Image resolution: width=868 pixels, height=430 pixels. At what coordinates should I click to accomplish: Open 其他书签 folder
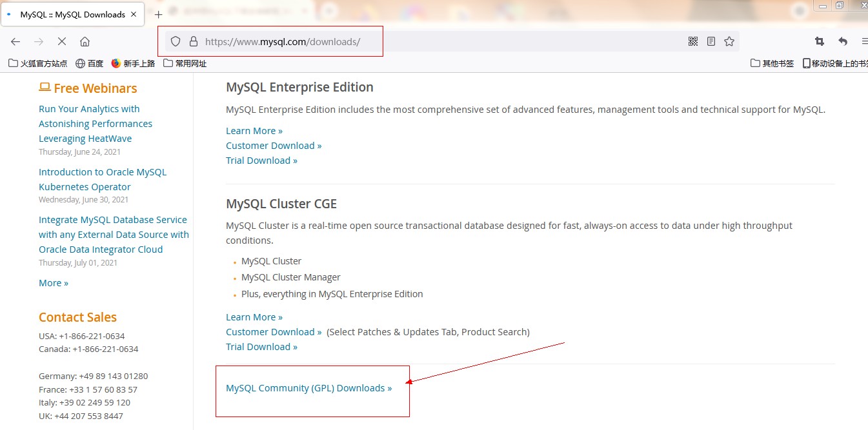click(x=772, y=63)
